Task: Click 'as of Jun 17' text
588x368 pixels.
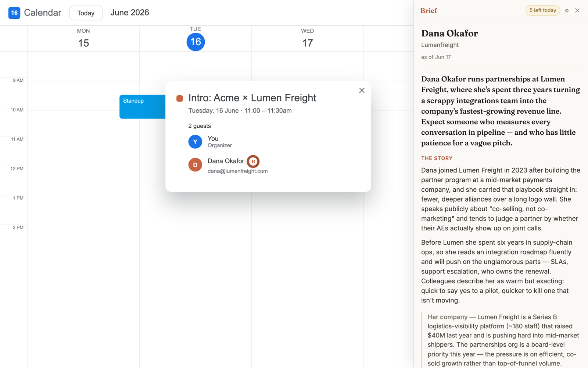Action: (436, 57)
